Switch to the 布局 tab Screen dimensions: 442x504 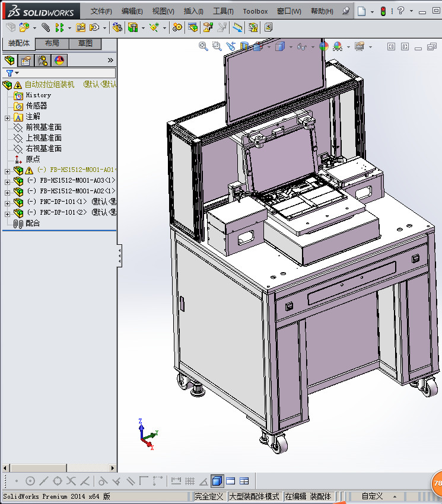pyautogui.click(x=52, y=43)
